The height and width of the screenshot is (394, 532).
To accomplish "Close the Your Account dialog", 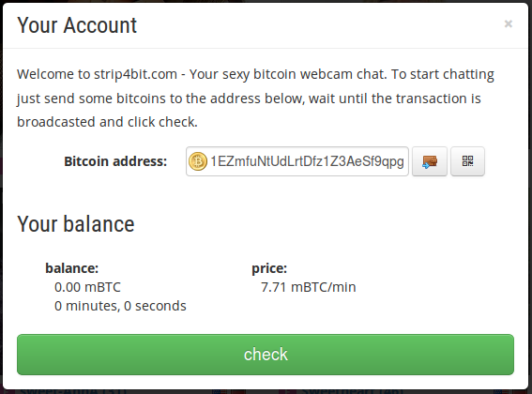I will (508, 23).
